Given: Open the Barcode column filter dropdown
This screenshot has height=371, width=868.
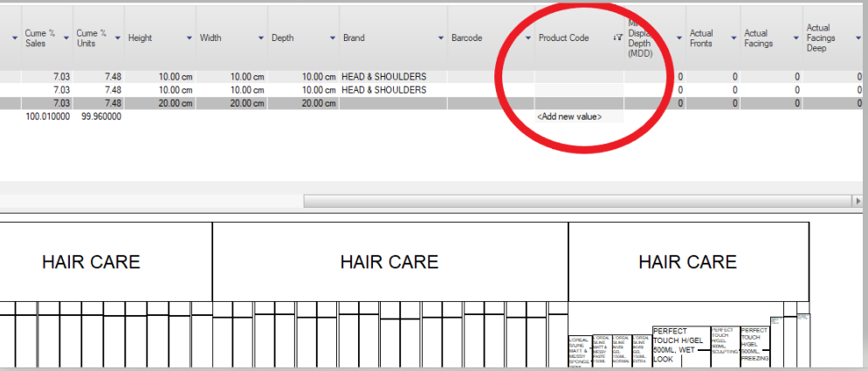Looking at the screenshot, I should pos(528,38).
